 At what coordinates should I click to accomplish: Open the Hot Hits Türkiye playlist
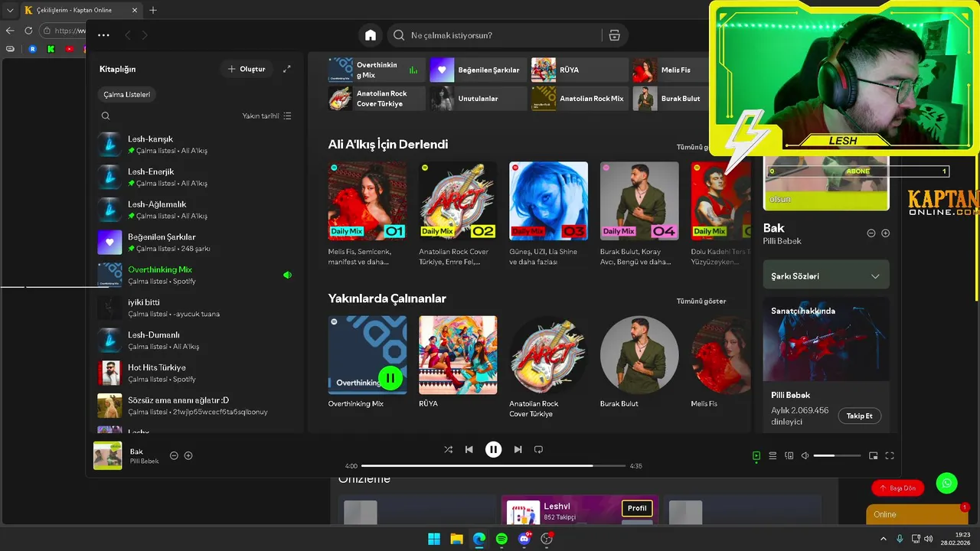(x=195, y=373)
